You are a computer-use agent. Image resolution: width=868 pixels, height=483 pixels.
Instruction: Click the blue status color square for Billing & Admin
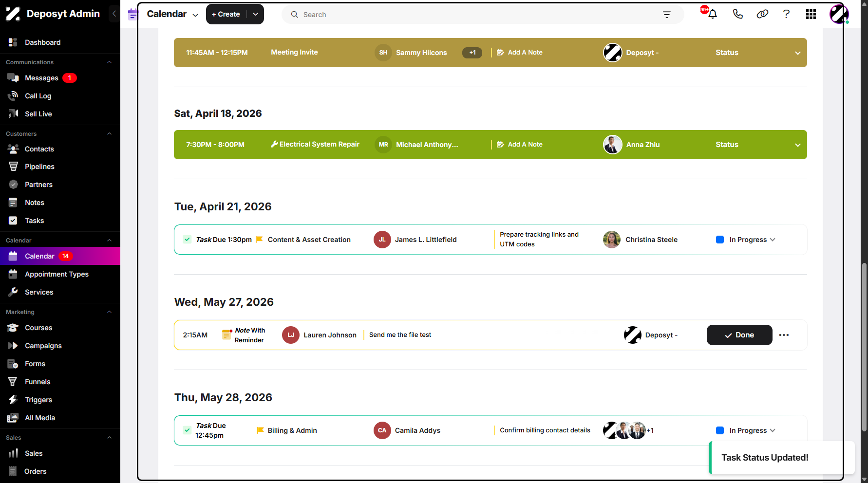(719, 430)
